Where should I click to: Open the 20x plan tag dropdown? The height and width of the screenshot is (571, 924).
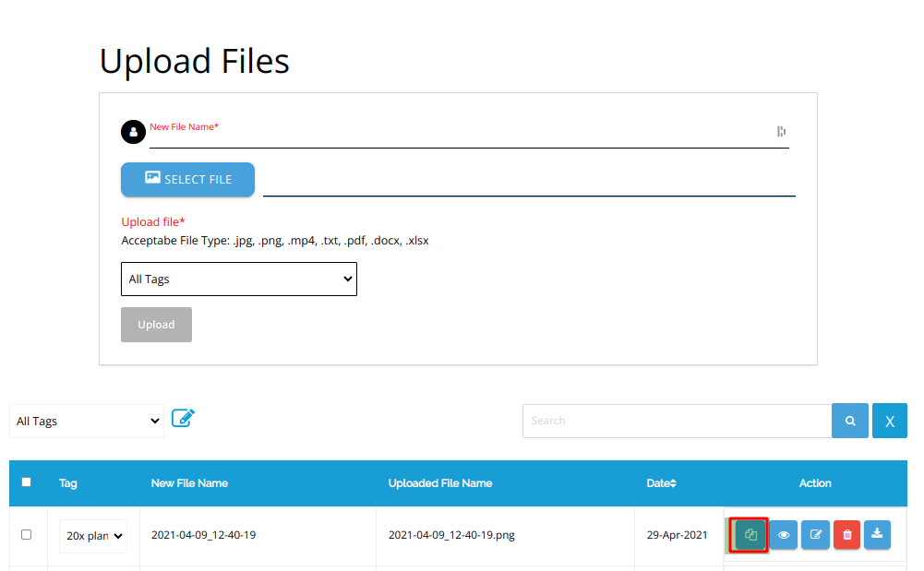[x=93, y=535]
